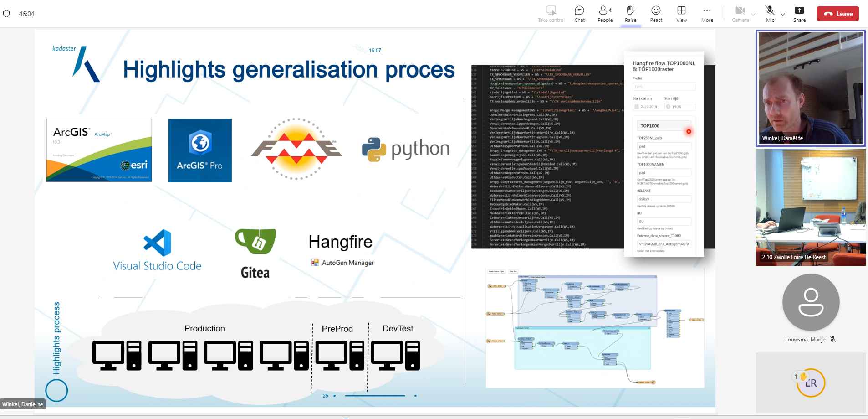Click the Hangfire flow TOP1000NL heading

point(664,66)
